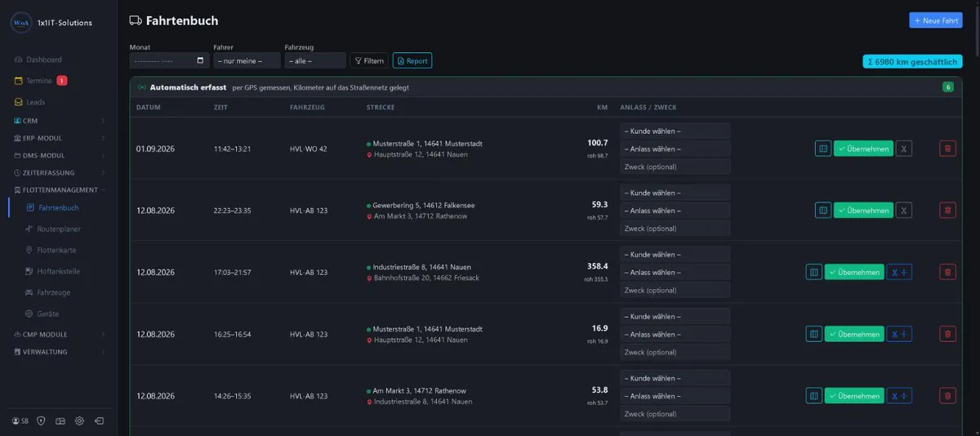The width and height of the screenshot is (980, 436).
Task: Show map for the 17:03–21:57 trip
Action: [x=814, y=272]
